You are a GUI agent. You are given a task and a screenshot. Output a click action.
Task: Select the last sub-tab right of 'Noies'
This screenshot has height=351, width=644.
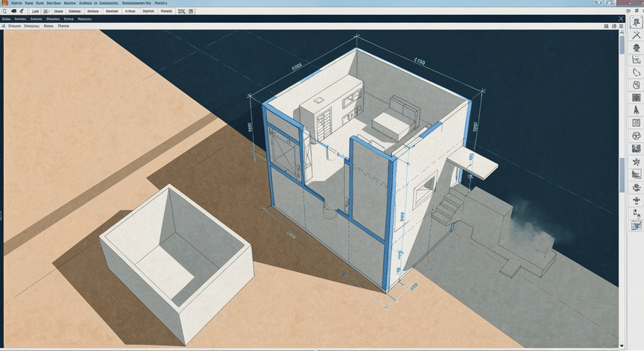click(x=63, y=26)
